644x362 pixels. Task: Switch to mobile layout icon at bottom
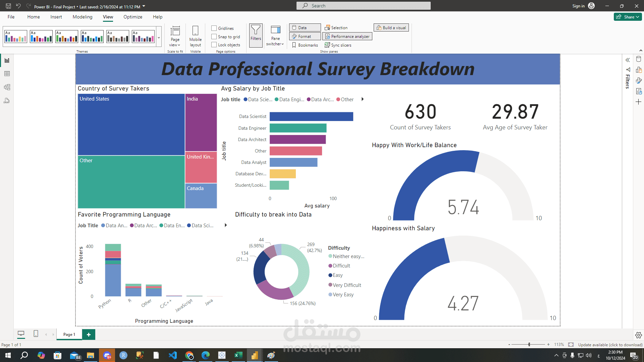[36, 334]
